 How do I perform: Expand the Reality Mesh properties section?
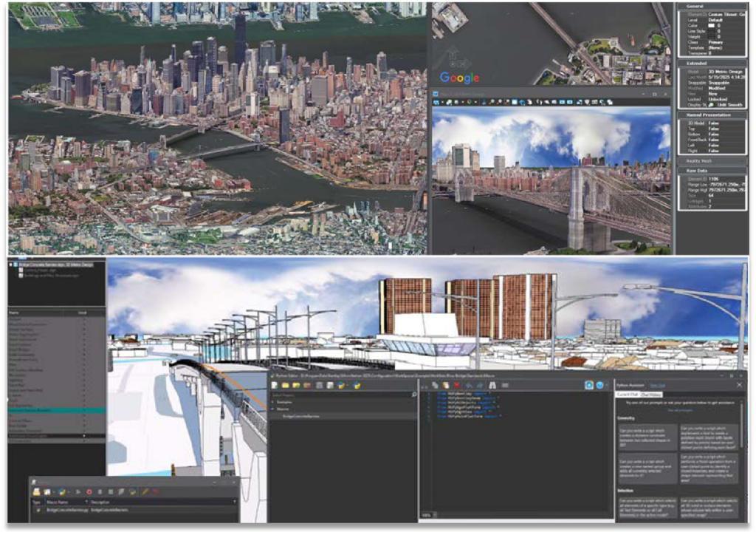coord(711,161)
